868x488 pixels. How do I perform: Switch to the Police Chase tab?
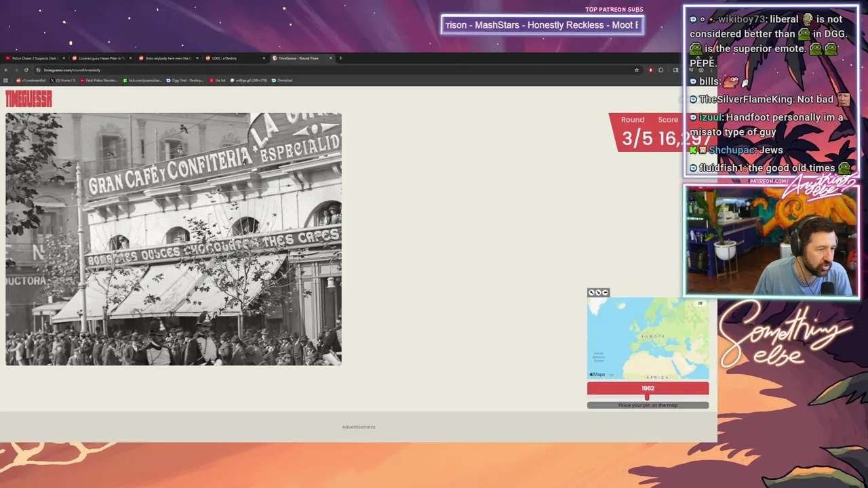click(34, 58)
